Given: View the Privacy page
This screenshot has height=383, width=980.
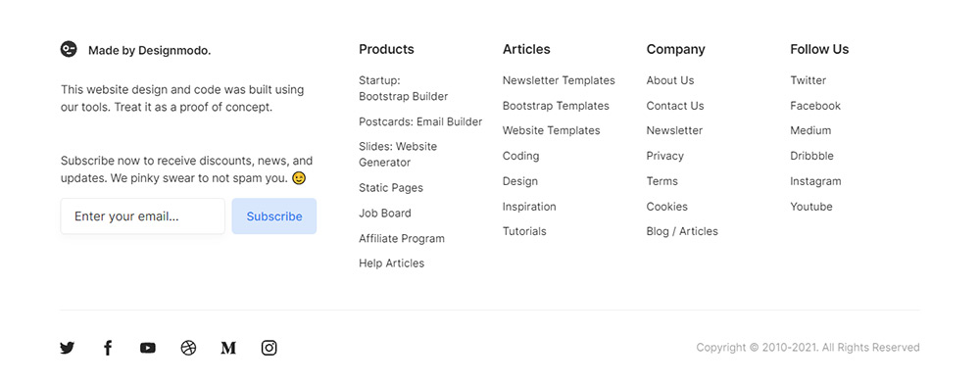Looking at the screenshot, I should [665, 156].
